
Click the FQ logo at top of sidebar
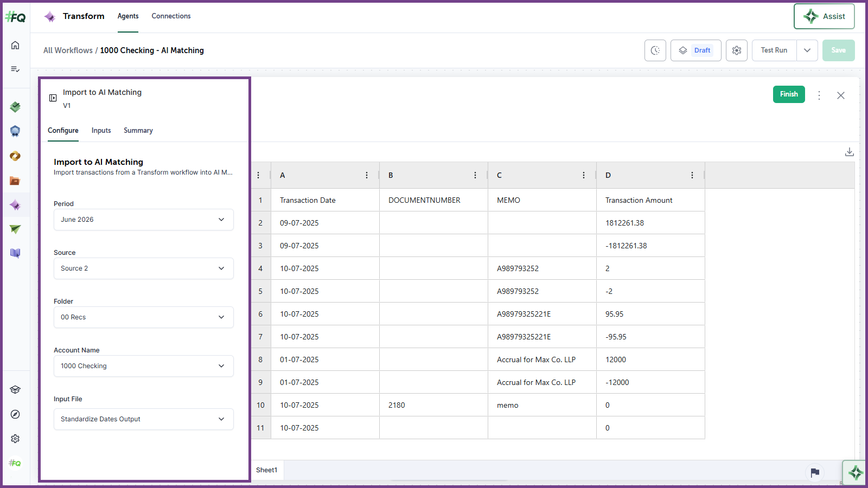coord(15,17)
